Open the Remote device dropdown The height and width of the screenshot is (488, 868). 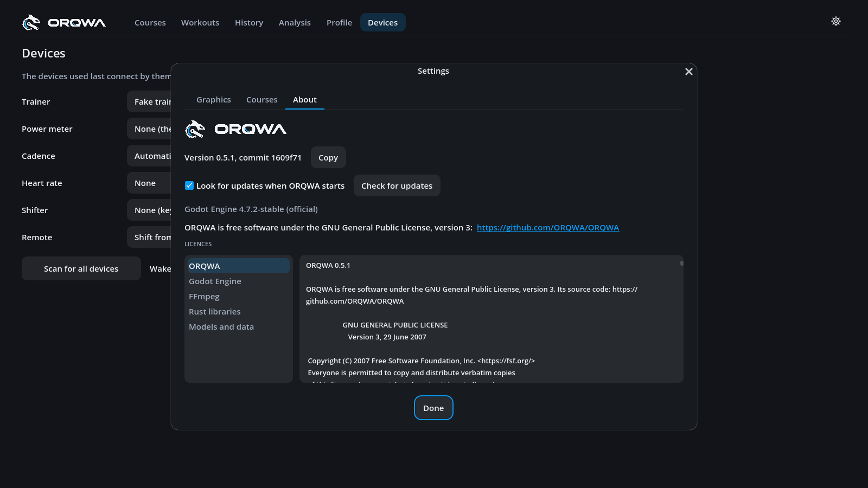(149, 237)
